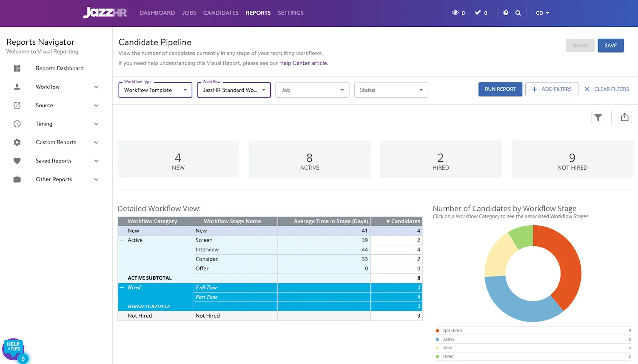Click the orange Not Hired legend swatch
Image resolution: width=638 pixels, height=364 pixels.
point(437,330)
